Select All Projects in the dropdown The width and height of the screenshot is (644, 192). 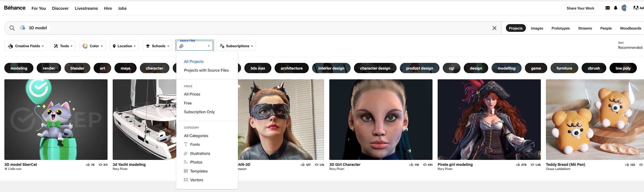(194, 62)
